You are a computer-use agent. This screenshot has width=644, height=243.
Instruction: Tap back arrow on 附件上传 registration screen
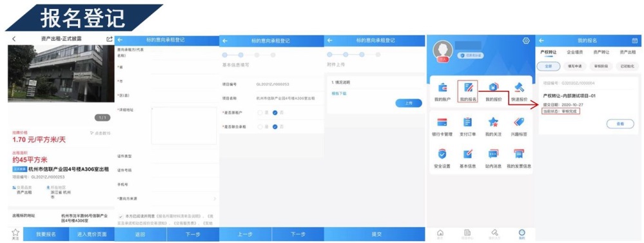coord(330,40)
